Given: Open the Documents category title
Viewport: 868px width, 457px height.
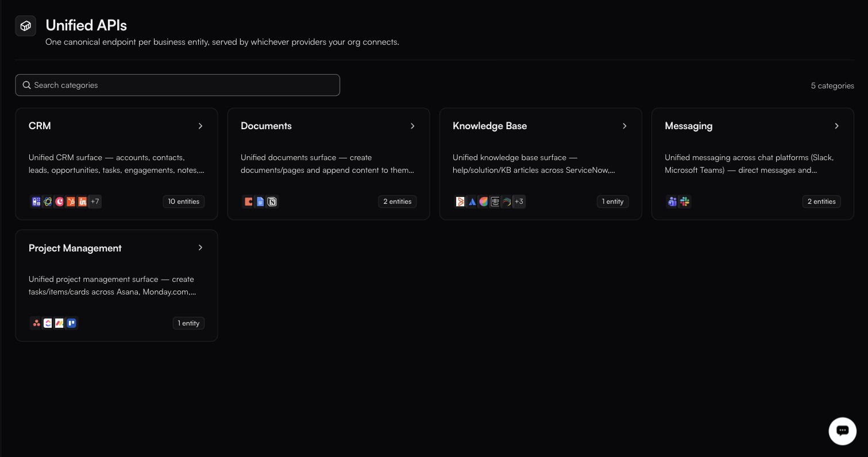Looking at the screenshot, I should tap(266, 126).
